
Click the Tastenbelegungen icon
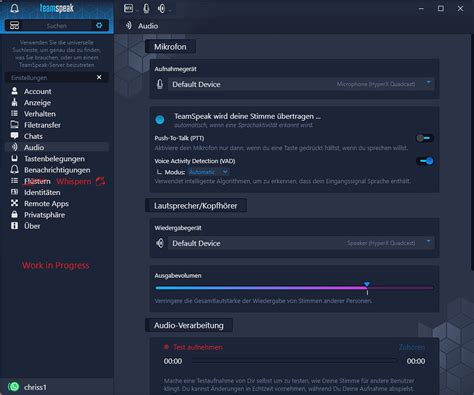point(14,158)
